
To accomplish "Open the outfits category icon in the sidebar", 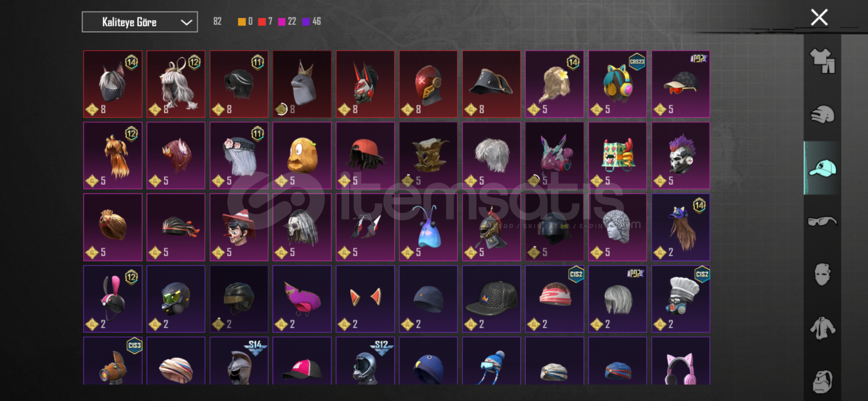I will (x=822, y=61).
